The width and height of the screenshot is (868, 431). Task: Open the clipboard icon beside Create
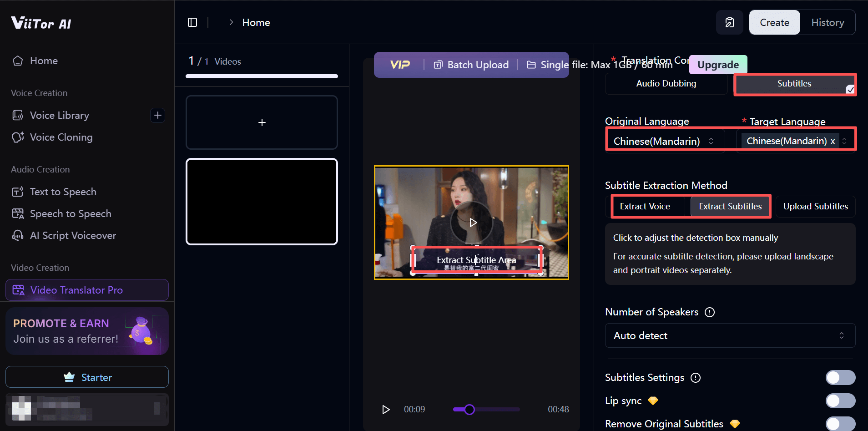tap(729, 22)
